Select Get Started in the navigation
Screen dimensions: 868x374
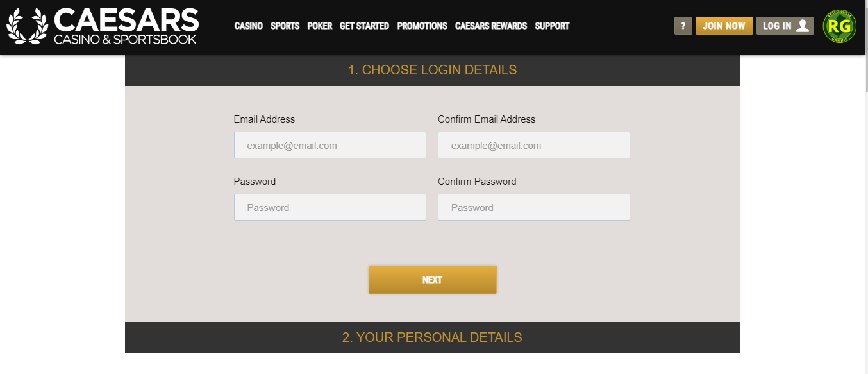pos(364,26)
